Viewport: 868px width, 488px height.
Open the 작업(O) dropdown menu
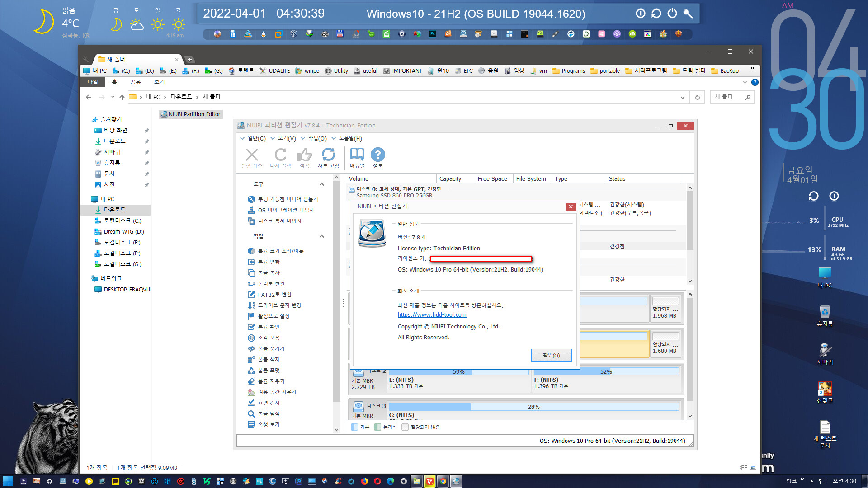pyautogui.click(x=313, y=138)
